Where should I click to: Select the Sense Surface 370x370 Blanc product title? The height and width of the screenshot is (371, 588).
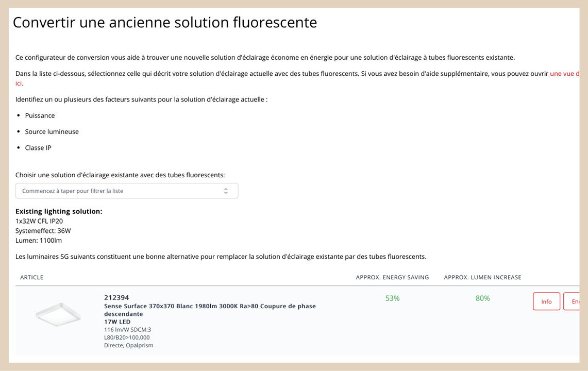pyautogui.click(x=210, y=310)
